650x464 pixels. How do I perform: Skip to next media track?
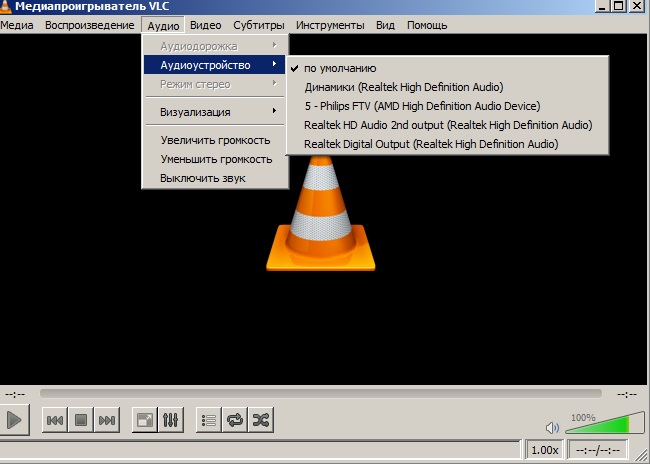(x=107, y=420)
